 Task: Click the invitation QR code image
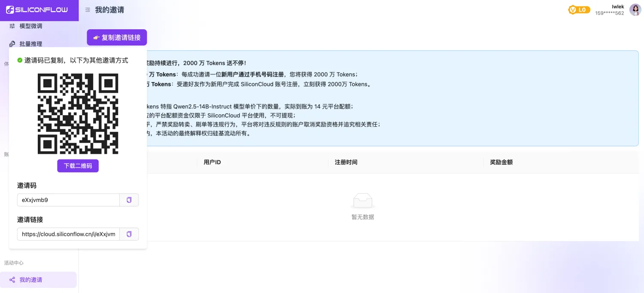(78, 114)
